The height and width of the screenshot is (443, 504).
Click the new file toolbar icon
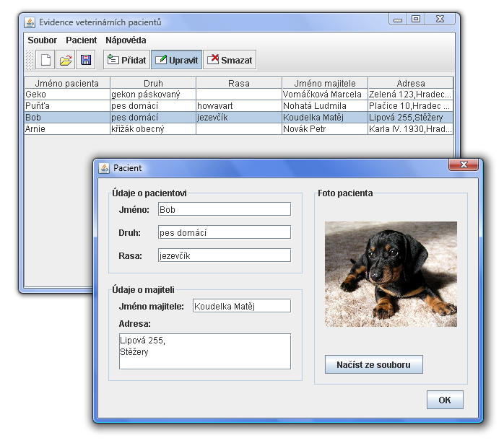pos(45,60)
